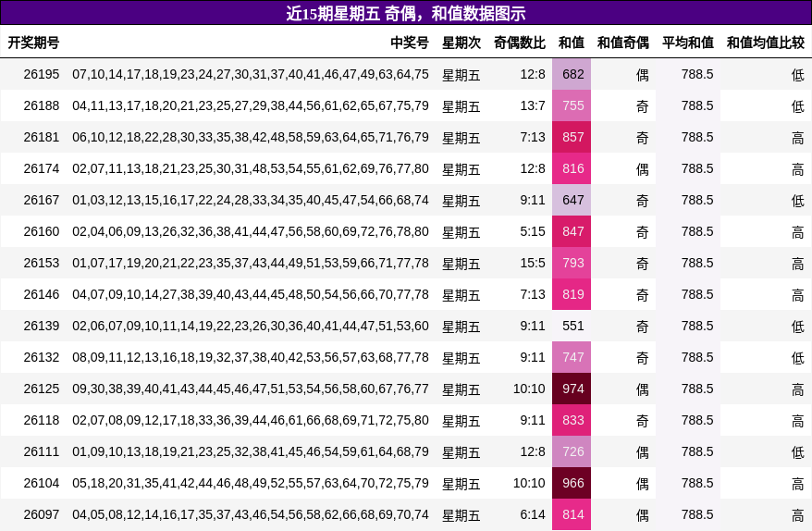The width and height of the screenshot is (812, 531).
Task: Click odd-even ratio 5:15
Action: [x=533, y=231]
